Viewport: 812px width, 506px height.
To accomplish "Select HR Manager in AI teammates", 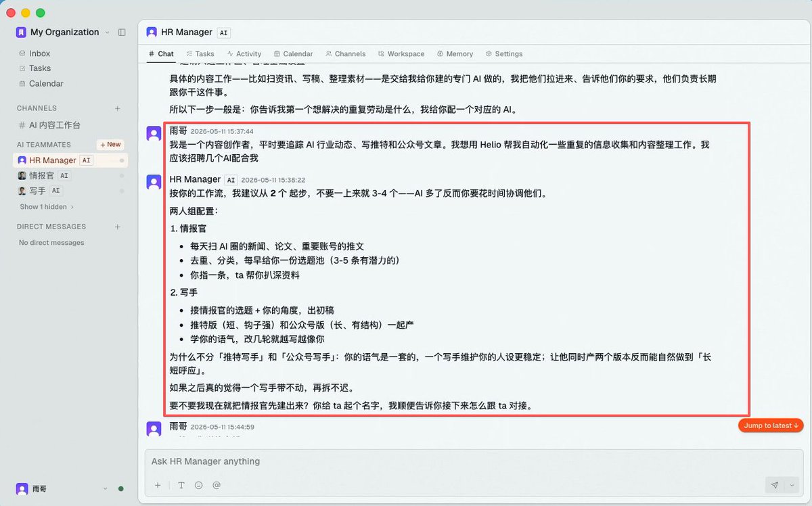I will pos(70,160).
